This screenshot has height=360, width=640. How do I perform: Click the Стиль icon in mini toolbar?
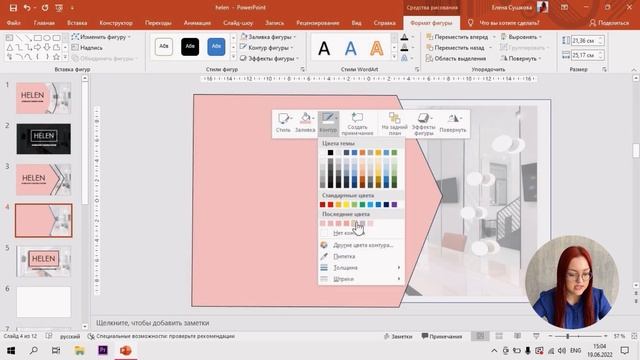283,122
